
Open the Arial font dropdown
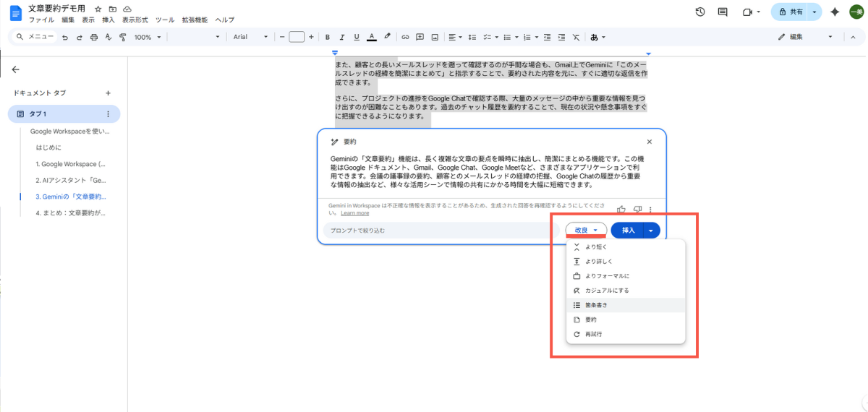tap(250, 37)
